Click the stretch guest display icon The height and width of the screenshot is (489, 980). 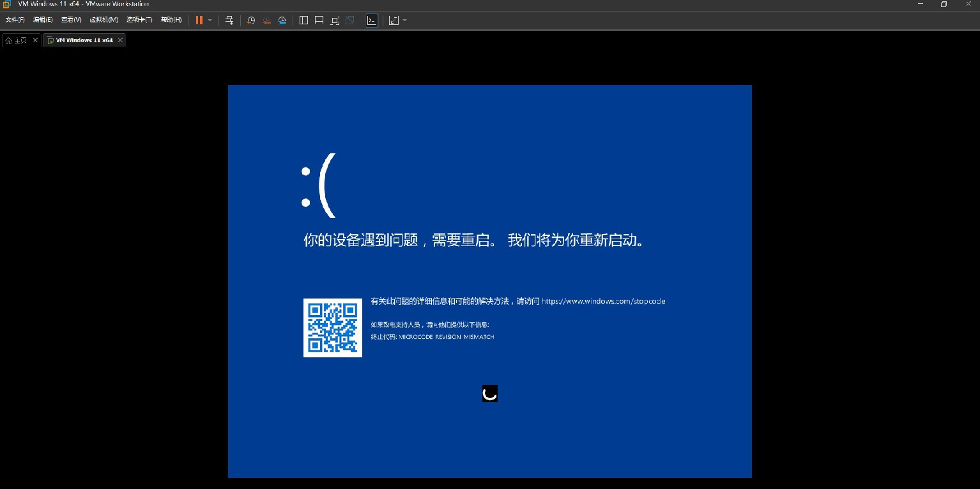tap(394, 20)
